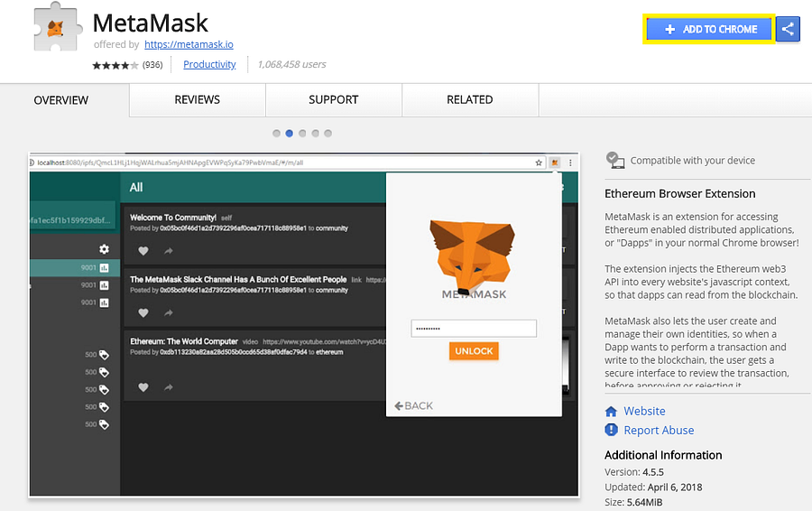
Task: Click the fifth 500 tag icon
Action: pos(104,424)
